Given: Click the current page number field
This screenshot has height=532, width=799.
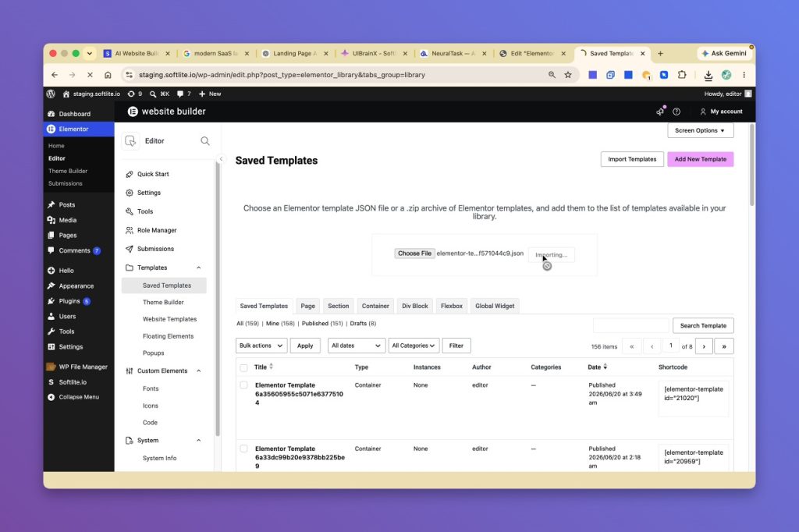Looking at the screenshot, I should pos(670,346).
